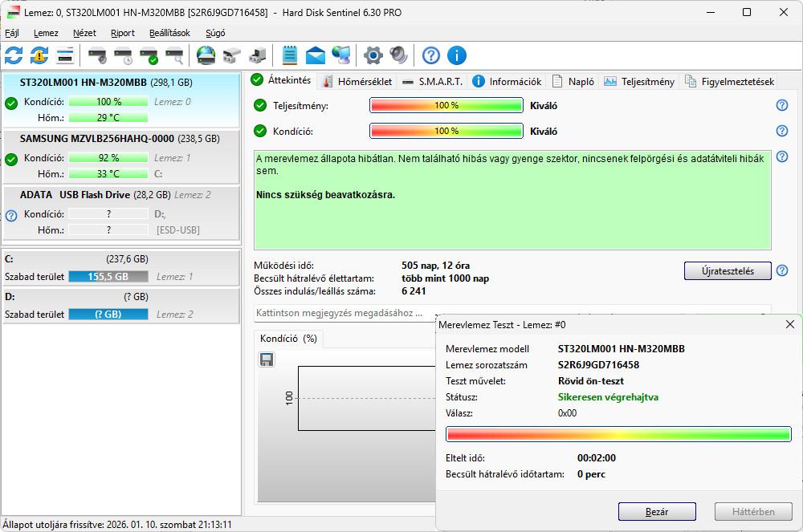Click the disk with clock toolbar icon
Screen dimensions: 803x532
click(x=123, y=55)
